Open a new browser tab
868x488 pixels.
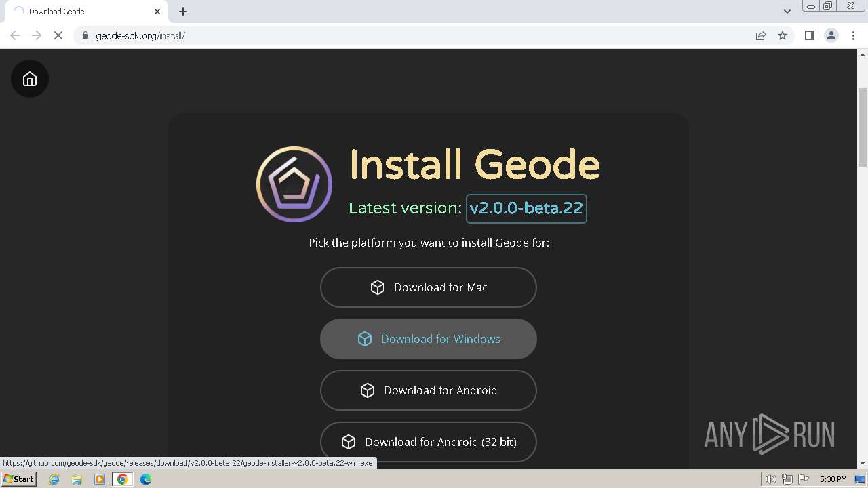(x=183, y=12)
